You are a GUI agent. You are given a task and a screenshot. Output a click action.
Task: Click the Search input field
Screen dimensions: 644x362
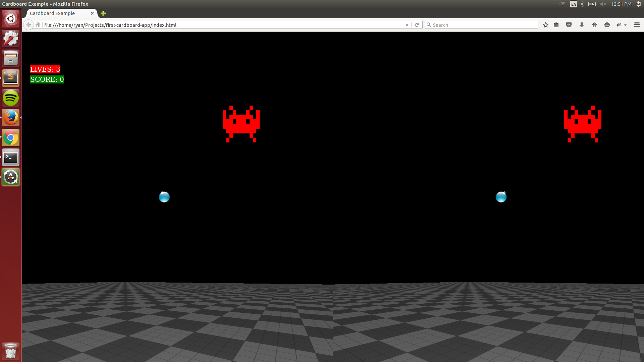click(482, 25)
